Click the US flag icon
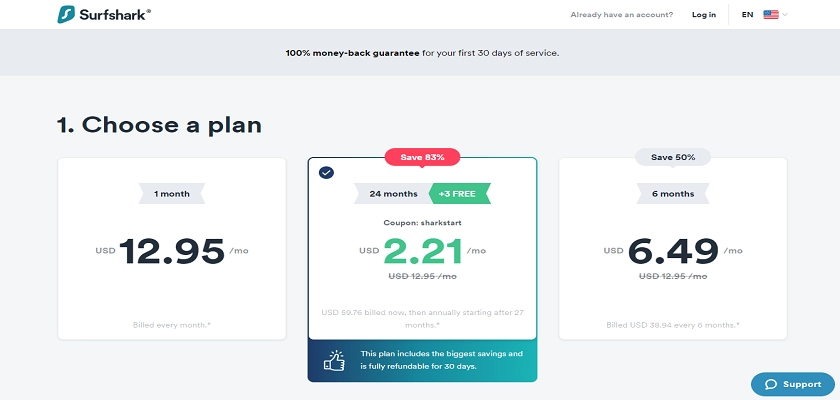This screenshot has height=400, width=840. 771,14
